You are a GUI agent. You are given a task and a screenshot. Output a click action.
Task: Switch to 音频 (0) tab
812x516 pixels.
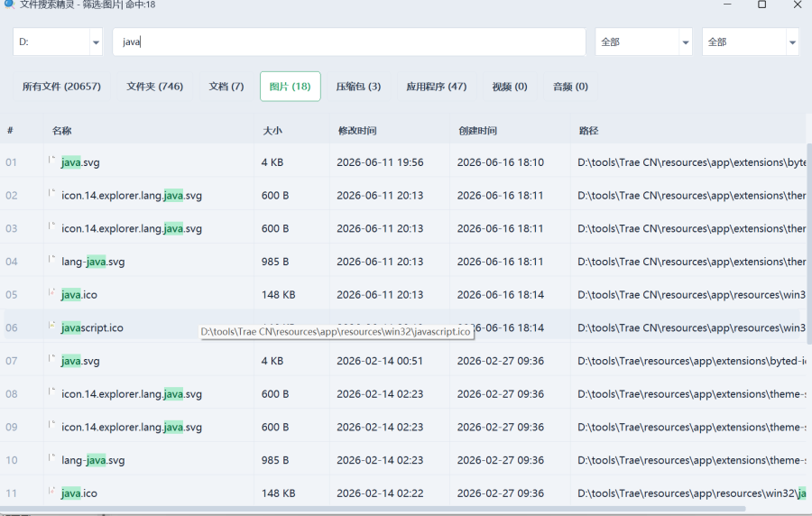pos(571,87)
